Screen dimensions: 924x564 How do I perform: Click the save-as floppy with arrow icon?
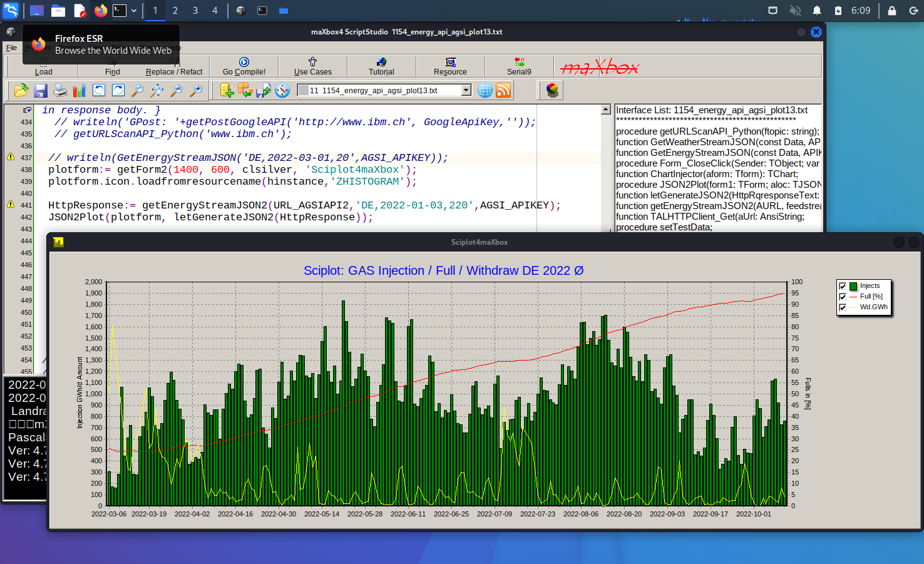[x=264, y=91]
